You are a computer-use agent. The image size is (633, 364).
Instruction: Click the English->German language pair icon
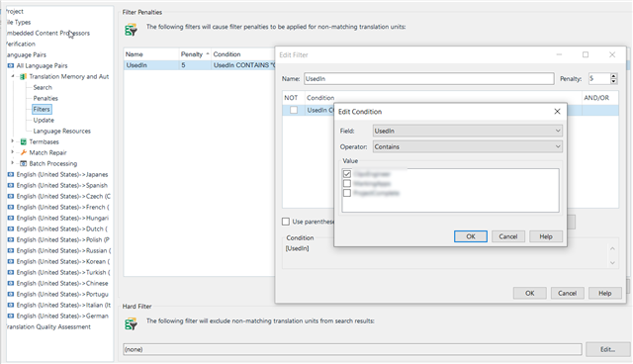pos(11,316)
